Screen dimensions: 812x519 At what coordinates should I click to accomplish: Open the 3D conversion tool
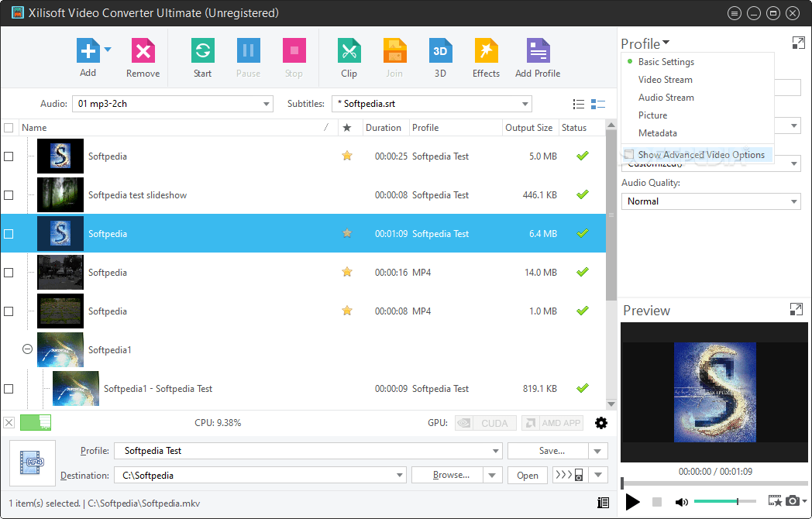click(x=440, y=57)
